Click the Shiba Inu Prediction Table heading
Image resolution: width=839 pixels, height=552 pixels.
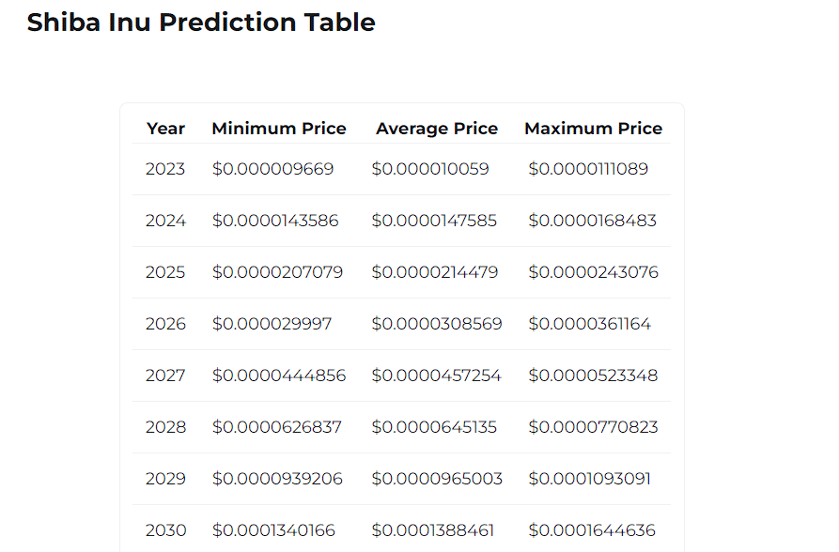point(201,22)
